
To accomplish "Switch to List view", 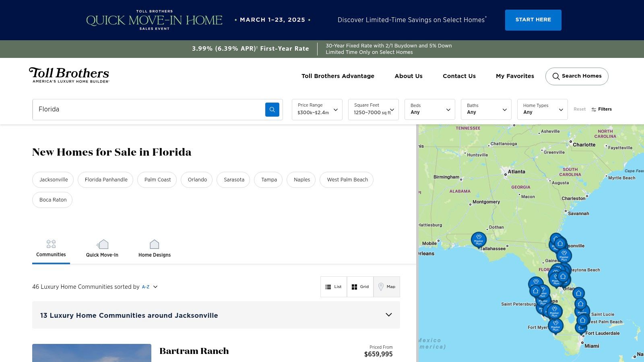I will [x=334, y=287].
